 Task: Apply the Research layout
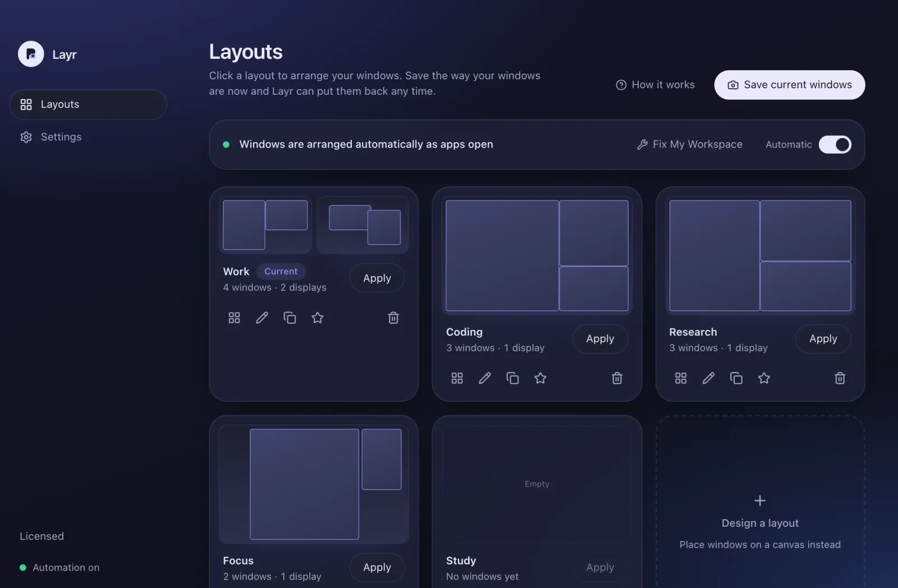click(x=823, y=339)
